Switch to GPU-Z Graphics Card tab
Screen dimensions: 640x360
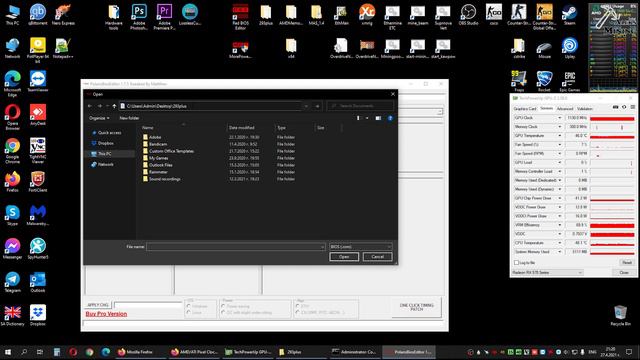tap(525, 109)
